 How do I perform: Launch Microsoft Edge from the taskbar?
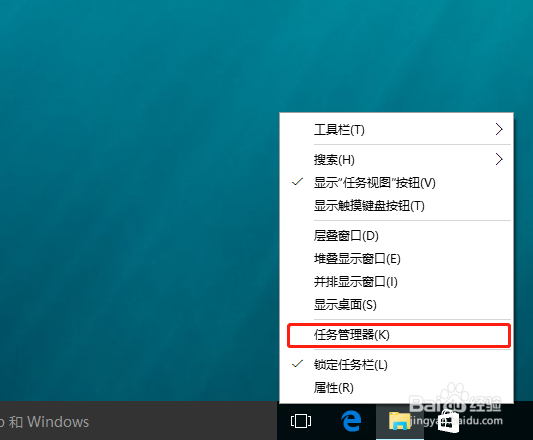pyautogui.click(x=351, y=421)
